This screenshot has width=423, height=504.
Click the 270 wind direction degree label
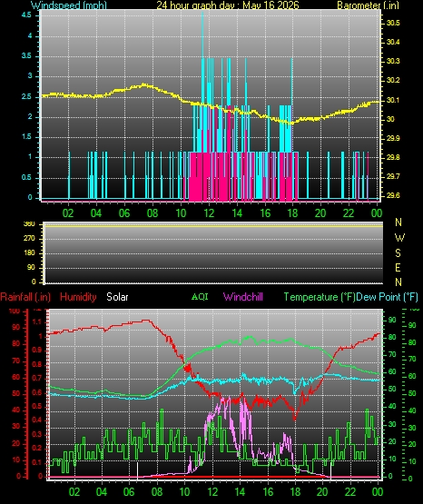tap(29, 239)
